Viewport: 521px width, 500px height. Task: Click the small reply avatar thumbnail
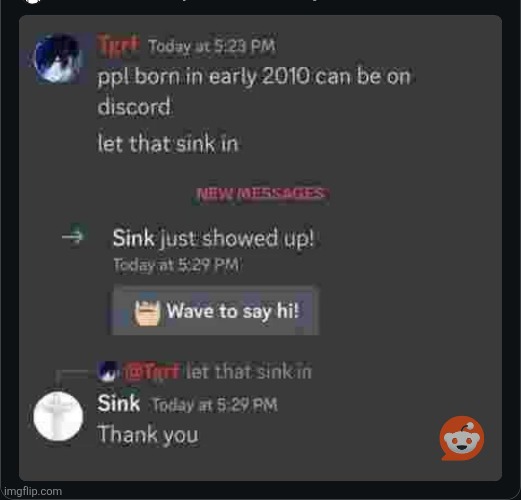point(107,371)
